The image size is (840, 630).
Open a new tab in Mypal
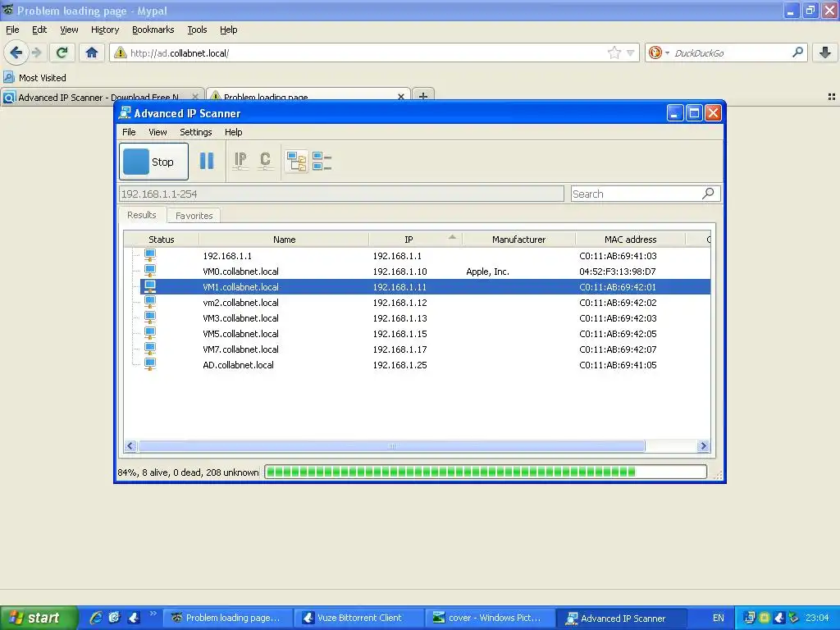point(423,97)
